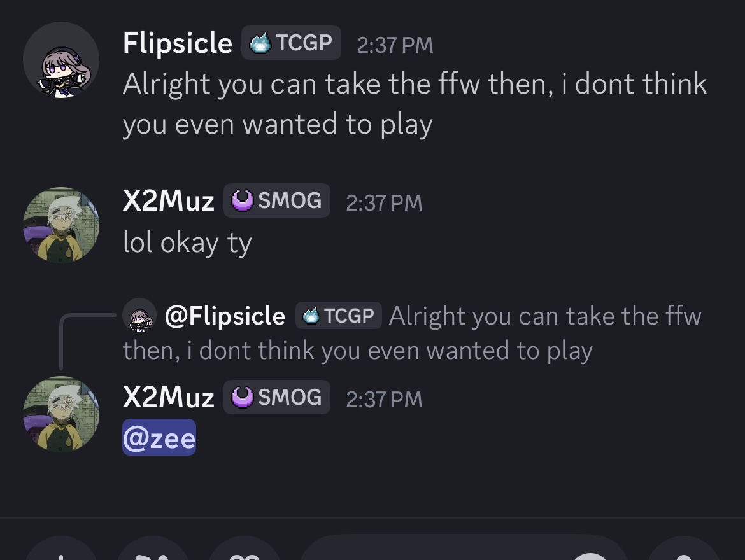This screenshot has width=745, height=560.
Task: Tap the SMOG tag above "lol okay ty"
Action: tap(277, 201)
